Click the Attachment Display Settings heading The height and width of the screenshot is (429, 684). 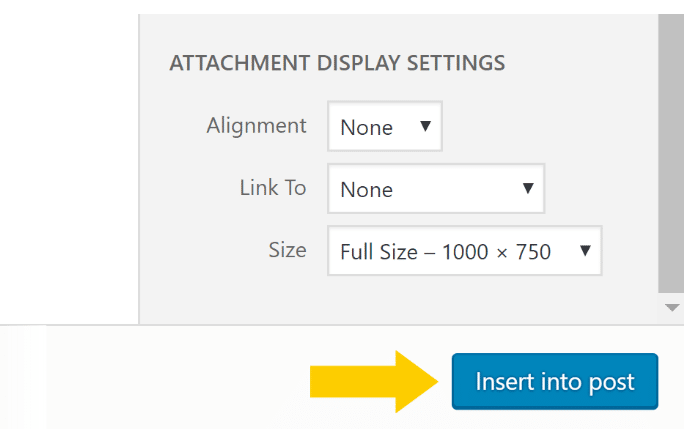[x=337, y=63]
